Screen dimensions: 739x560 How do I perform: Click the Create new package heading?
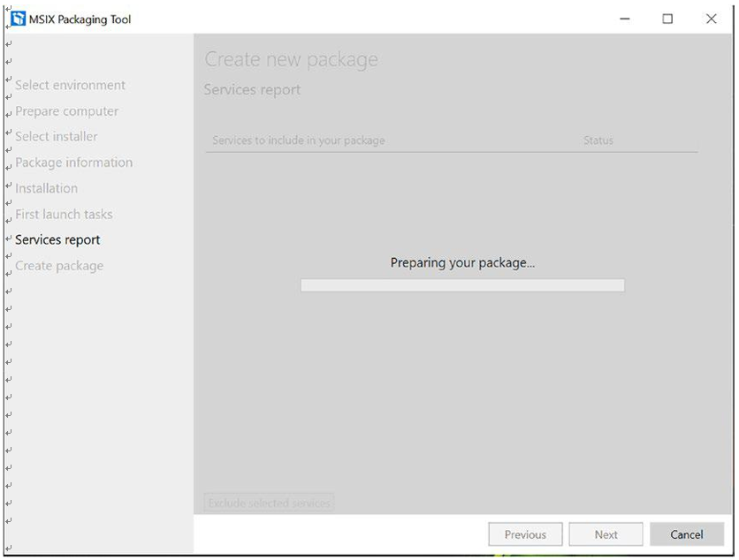[291, 59]
